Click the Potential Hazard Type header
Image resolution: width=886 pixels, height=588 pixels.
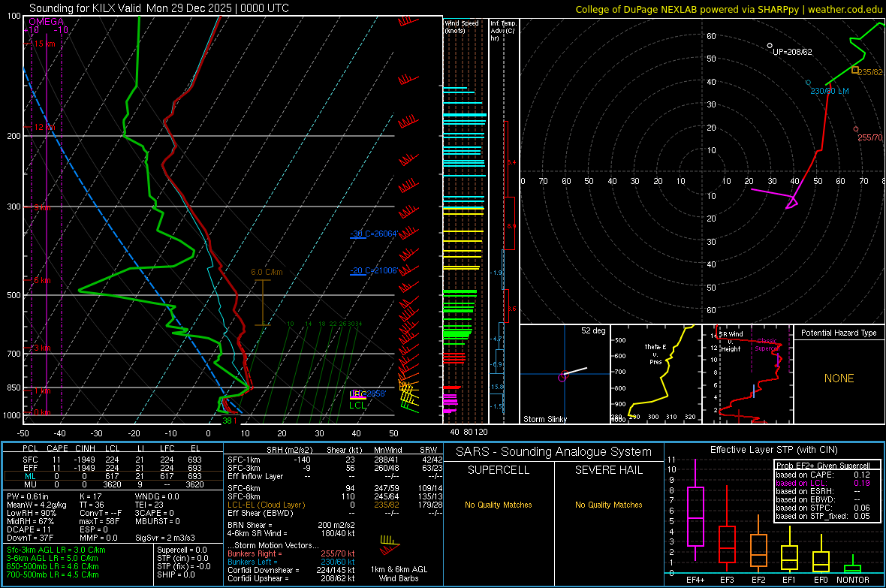tap(839, 333)
